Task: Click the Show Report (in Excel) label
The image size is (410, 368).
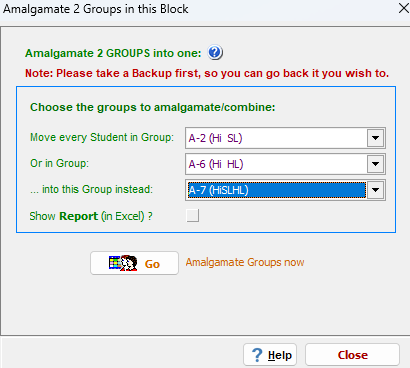Action: coord(91,216)
